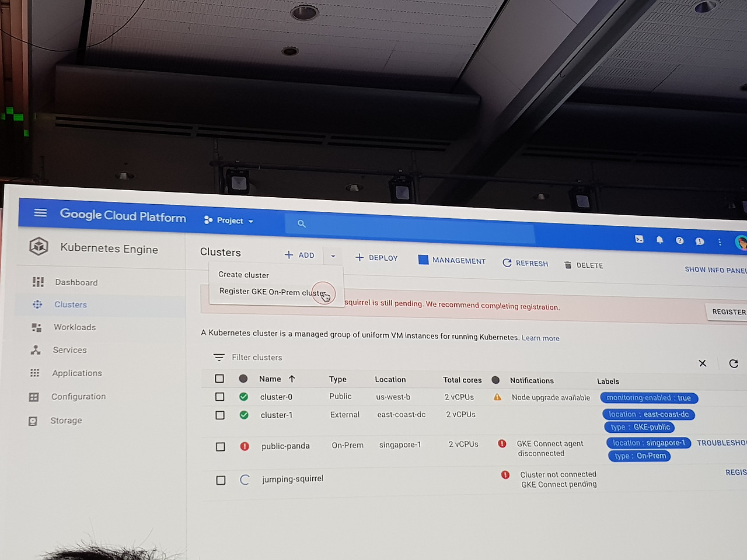Select the cluster-0 row checkbox
Screen dimensions: 747x560
(219, 397)
